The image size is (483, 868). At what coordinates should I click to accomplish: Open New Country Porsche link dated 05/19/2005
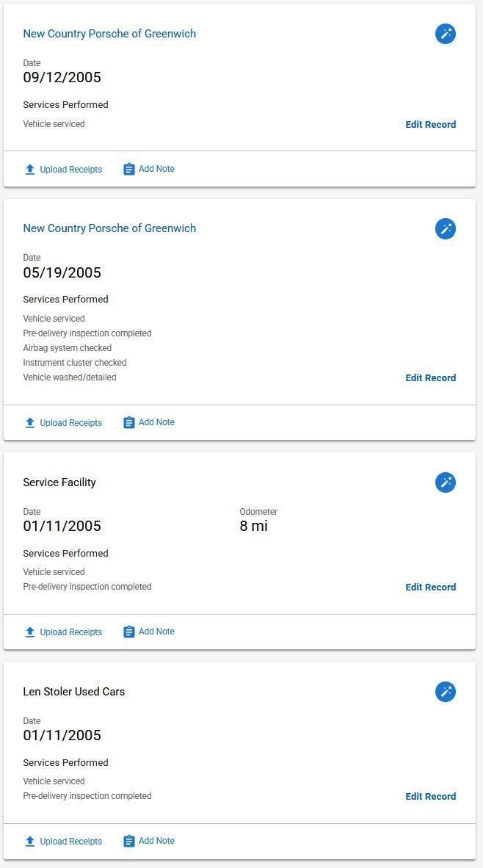[109, 228]
